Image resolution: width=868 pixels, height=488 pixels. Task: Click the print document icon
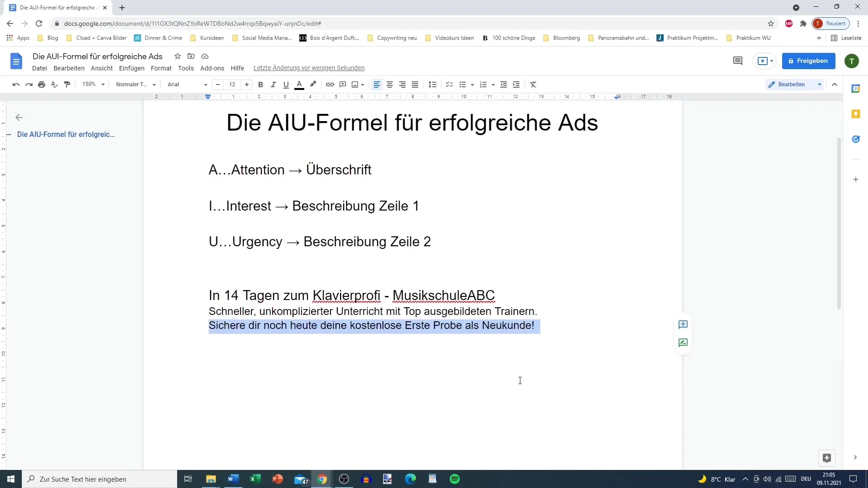point(42,84)
